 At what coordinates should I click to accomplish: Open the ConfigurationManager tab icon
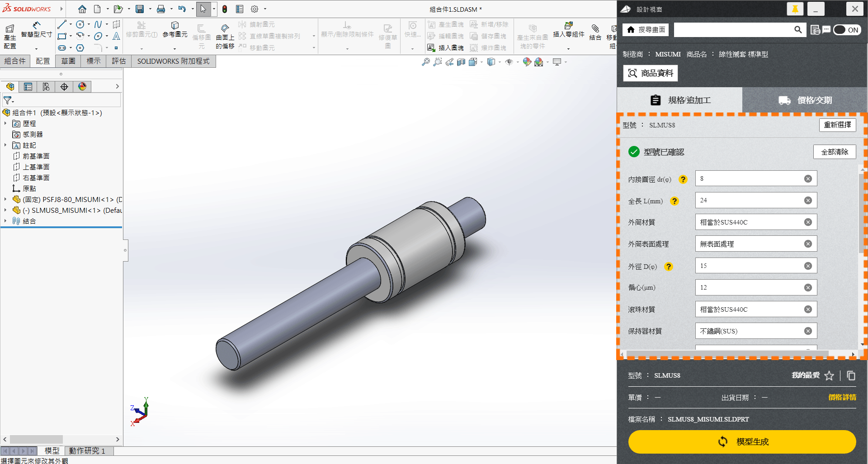46,87
